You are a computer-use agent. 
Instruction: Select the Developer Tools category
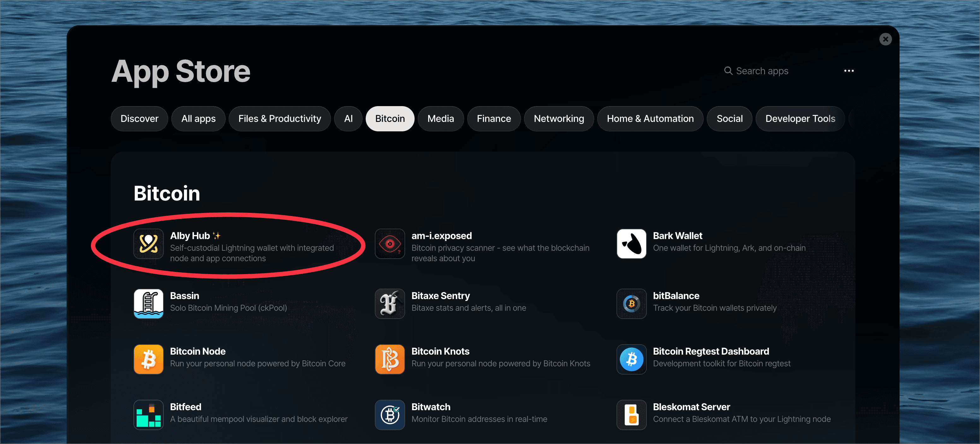[x=800, y=119]
